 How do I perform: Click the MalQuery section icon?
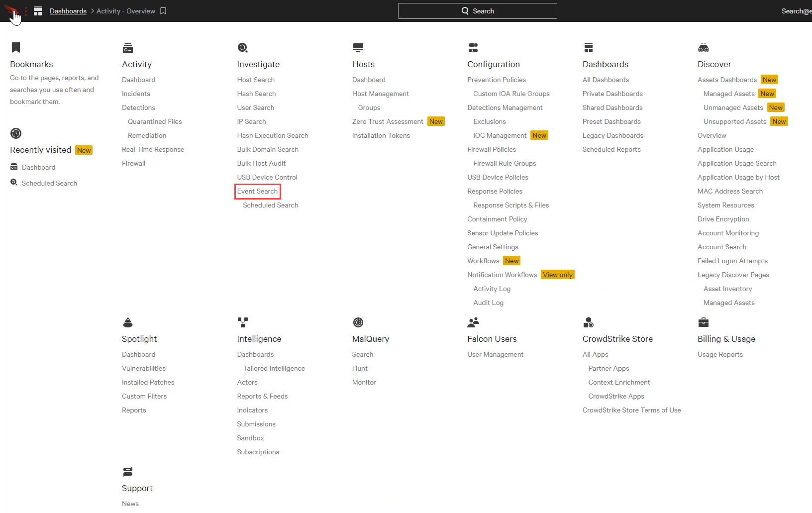point(358,322)
